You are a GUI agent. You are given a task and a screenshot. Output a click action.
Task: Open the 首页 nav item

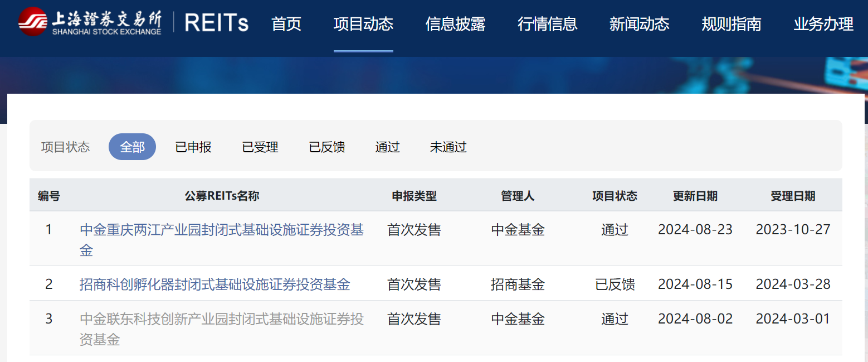pos(286,24)
